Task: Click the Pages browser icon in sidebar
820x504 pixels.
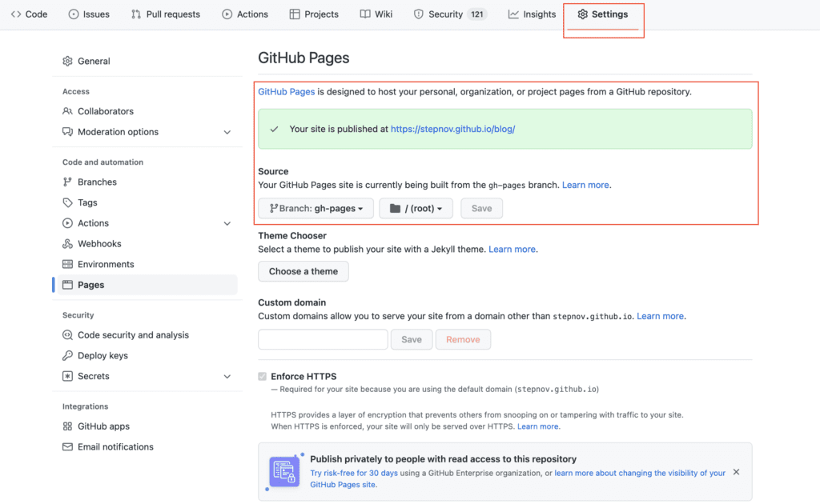Action: point(67,285)
